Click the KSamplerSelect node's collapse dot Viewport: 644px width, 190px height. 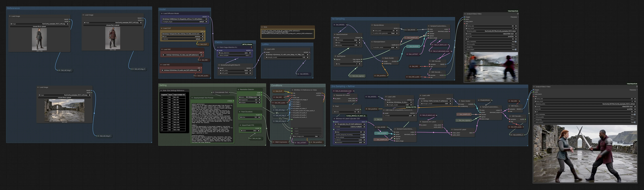click(x=372, y=42)
